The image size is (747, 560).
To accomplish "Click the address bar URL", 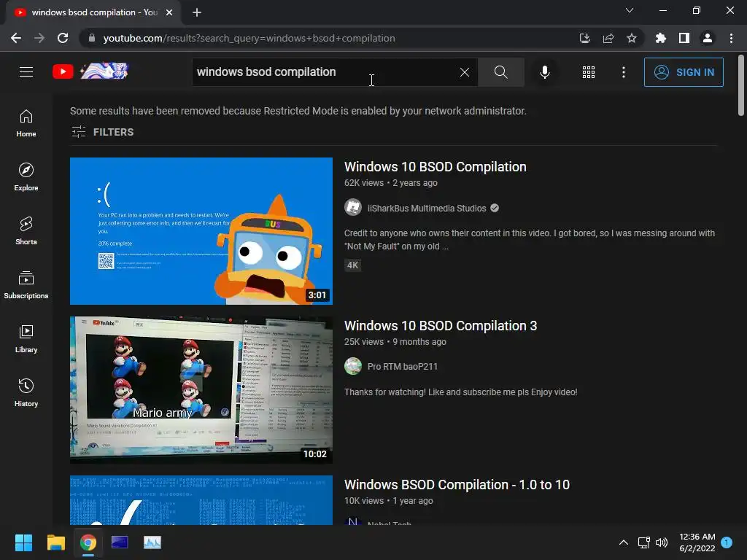I will point(249,38).
